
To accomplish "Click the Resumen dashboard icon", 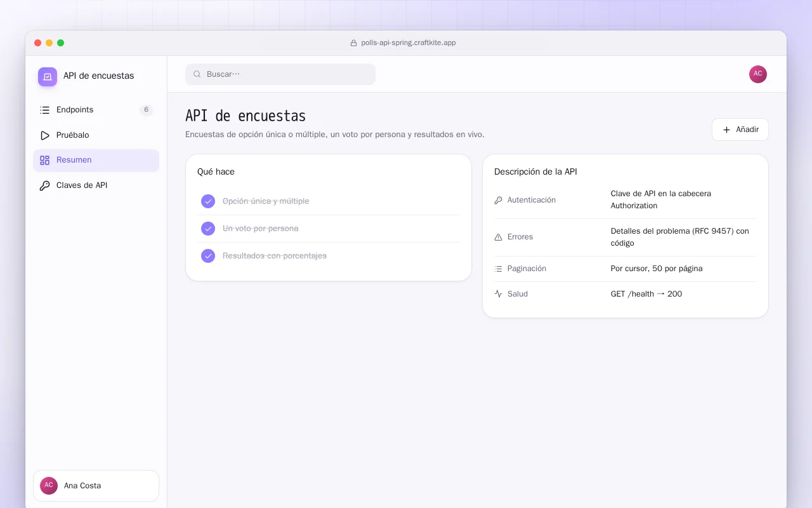I will click(44, 160).
